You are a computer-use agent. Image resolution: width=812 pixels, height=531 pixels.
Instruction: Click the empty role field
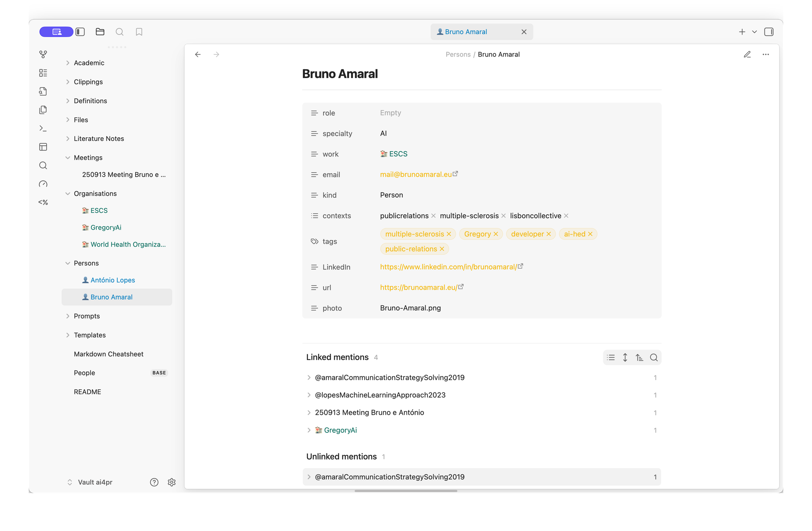(x=390, y=113)
